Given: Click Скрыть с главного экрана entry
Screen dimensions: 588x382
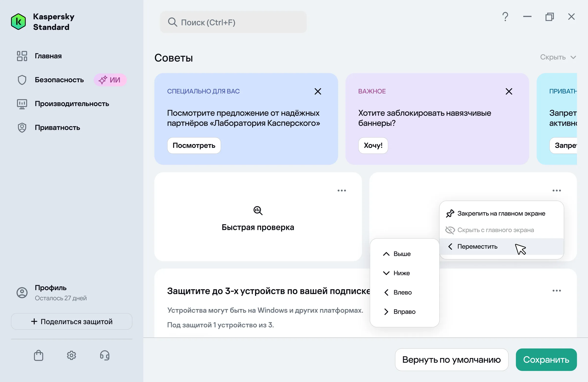Looking at the screenshot, I should click(501, 230).
